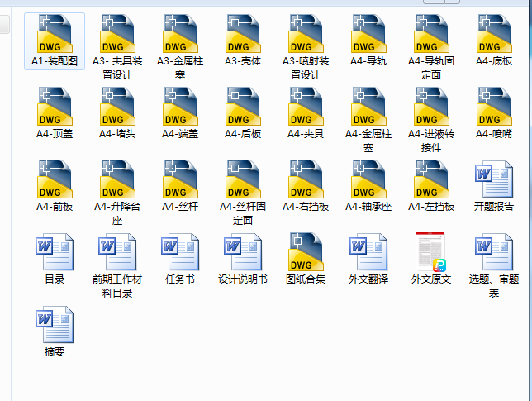This screenshot has width=532, height=401.
Task: Select the A4-右挡板 DWG file icon
Action: [306, 179]
